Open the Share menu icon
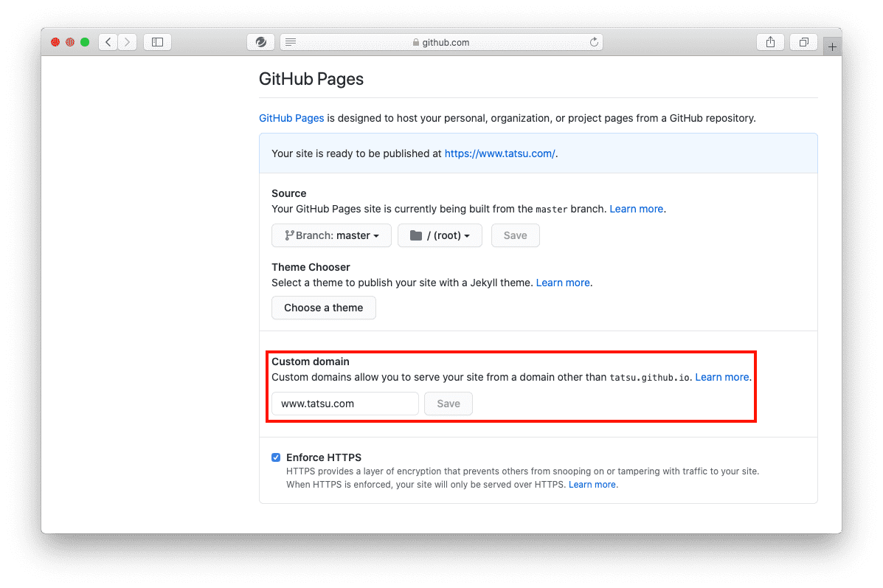Screen dimensions: 883x588 pyautogui.click(x=770, y=42)
